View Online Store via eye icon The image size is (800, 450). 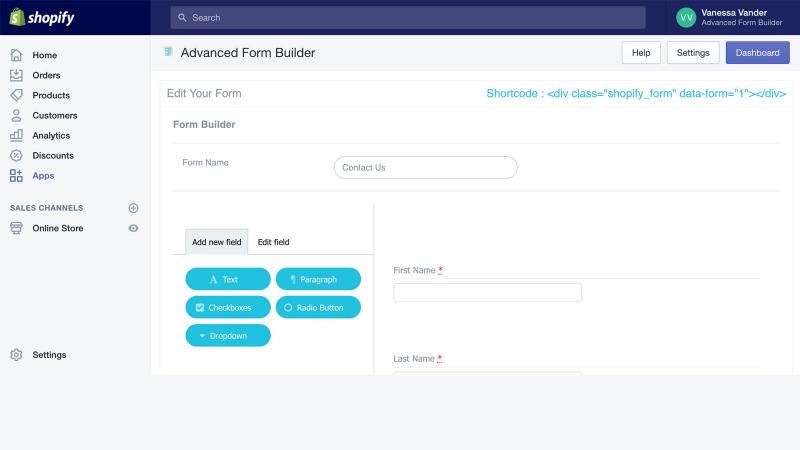pos(133,228)
